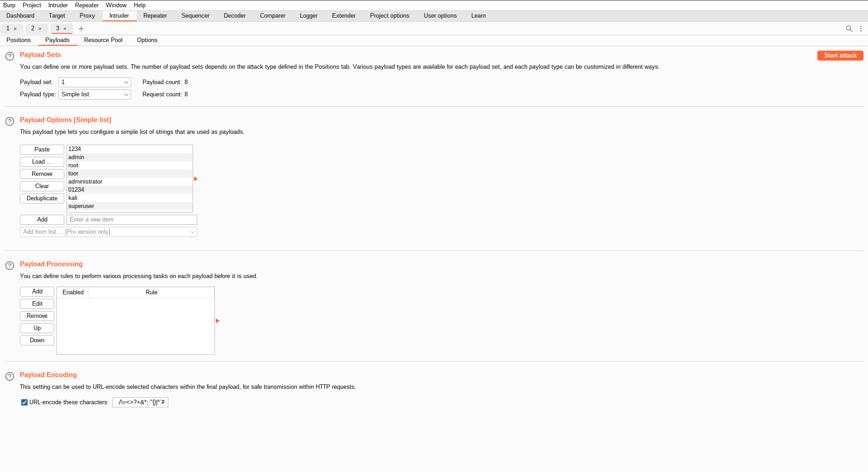Open the Repeater menu in the menu bar

click(87, 5)
